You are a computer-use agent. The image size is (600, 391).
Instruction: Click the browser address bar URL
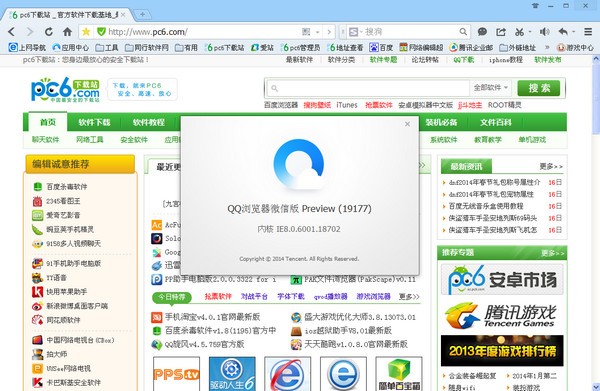tap(148, 32)
